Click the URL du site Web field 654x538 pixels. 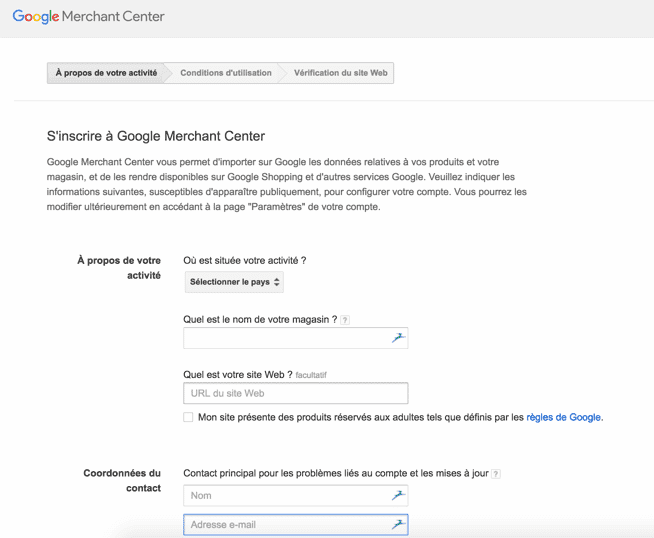[295, 393]
